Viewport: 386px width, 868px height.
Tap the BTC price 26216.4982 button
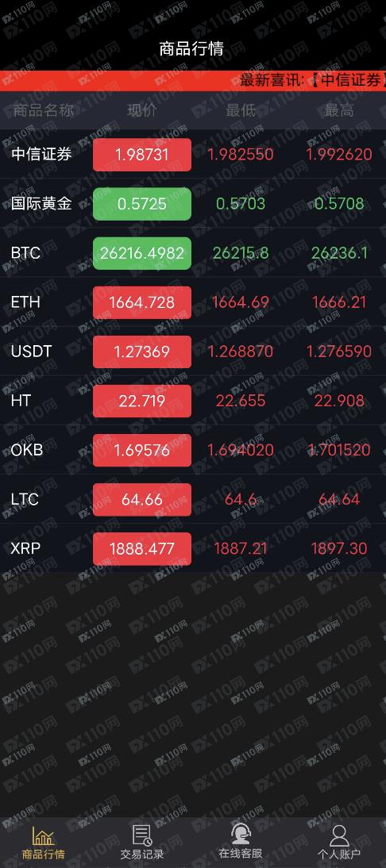pyautogui.click(x=142, y=253)
